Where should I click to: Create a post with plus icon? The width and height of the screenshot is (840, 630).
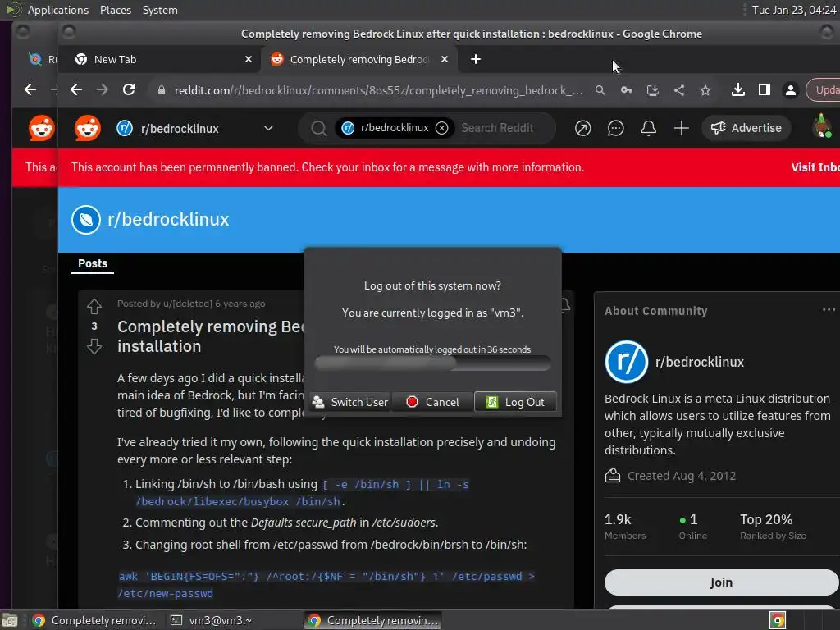coord(681,128)
